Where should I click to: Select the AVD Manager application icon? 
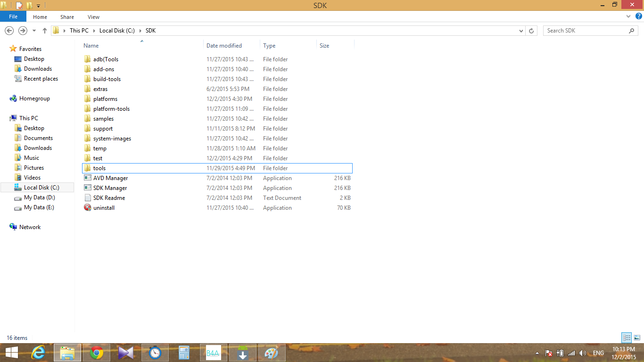pos(87,178)
